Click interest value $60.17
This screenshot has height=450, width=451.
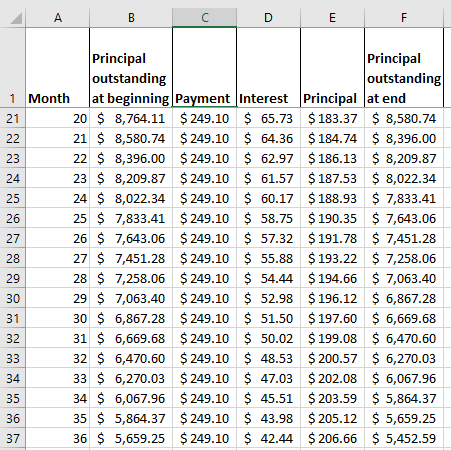click(x=268, y=198)
